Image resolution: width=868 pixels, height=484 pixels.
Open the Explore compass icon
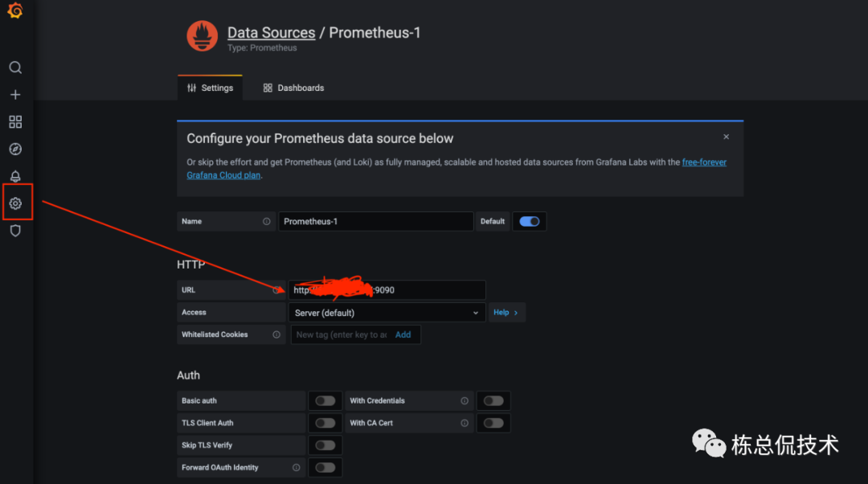[15, 149]
